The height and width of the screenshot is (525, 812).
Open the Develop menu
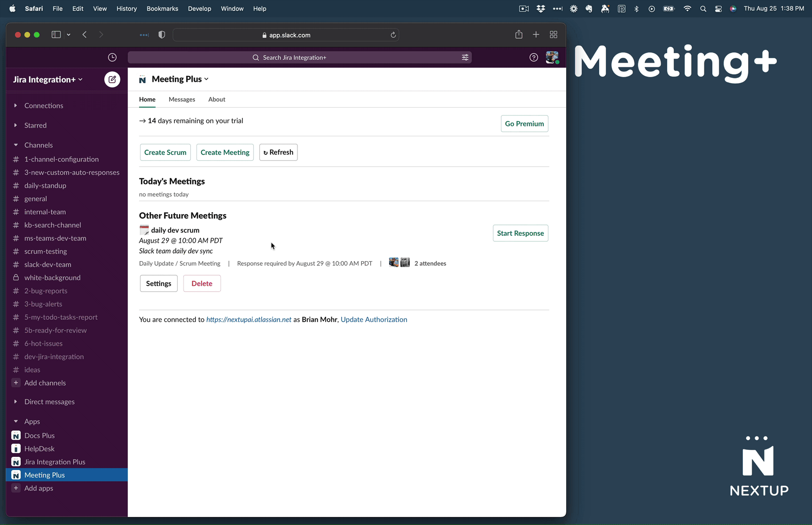[199, 8]
